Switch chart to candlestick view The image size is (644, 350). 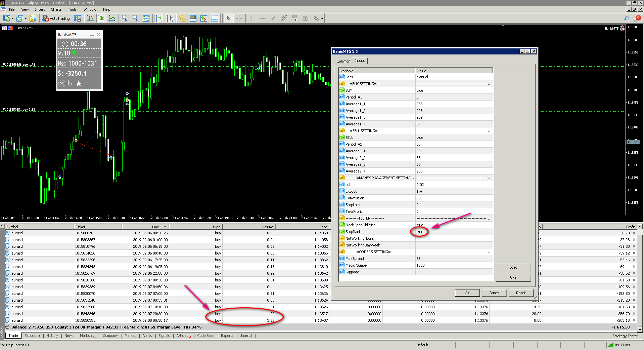pyautogui.click(x=101, y=18)
